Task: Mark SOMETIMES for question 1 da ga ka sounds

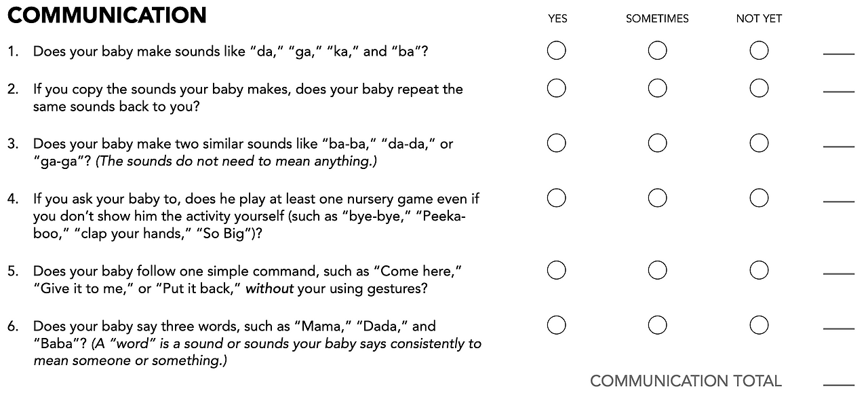Action: 657,50
